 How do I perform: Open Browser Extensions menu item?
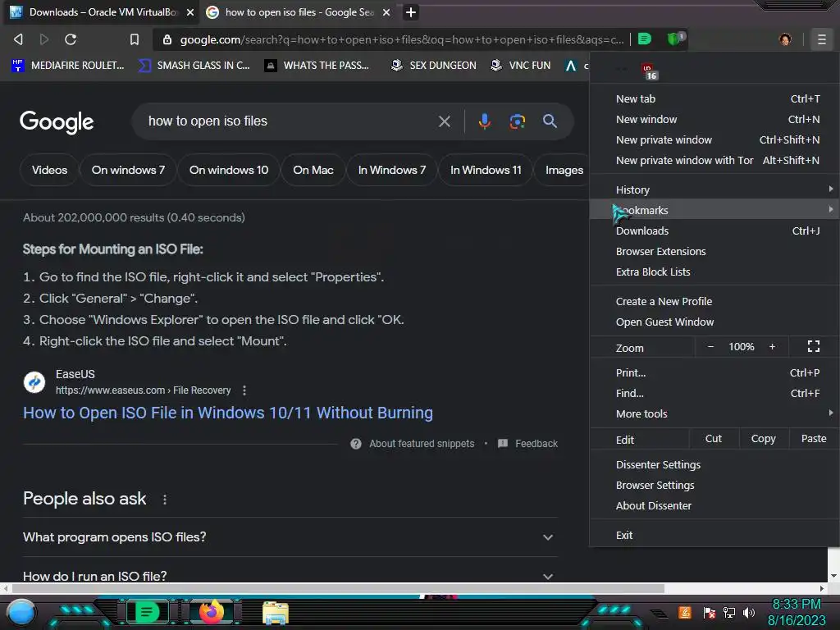[714, 251]
